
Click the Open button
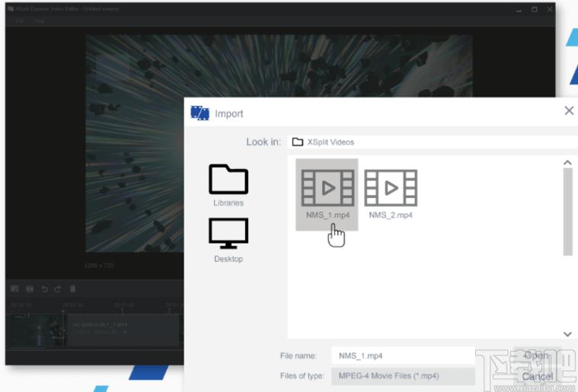point(536,355)
